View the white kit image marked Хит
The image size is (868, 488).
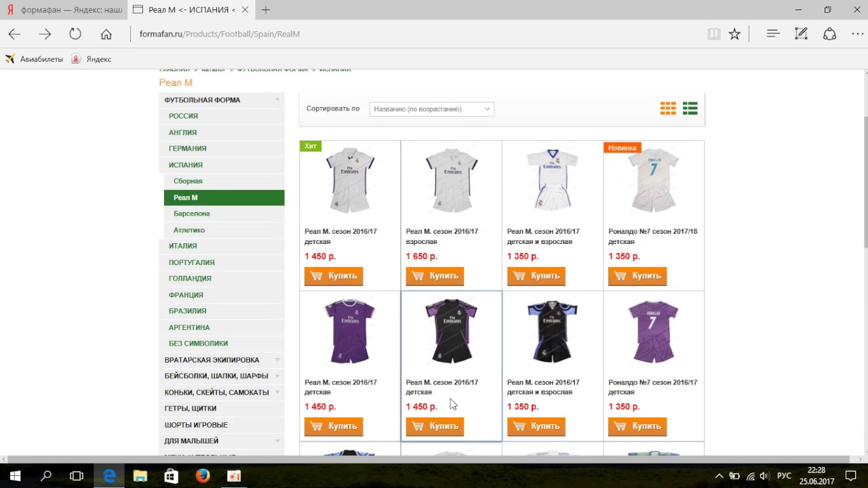(x=350, y=180)
